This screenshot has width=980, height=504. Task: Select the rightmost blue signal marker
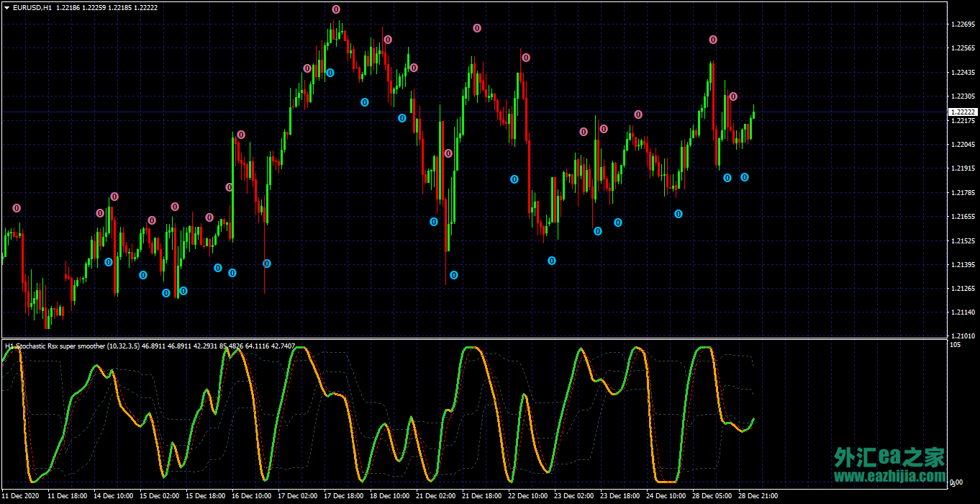745,177
